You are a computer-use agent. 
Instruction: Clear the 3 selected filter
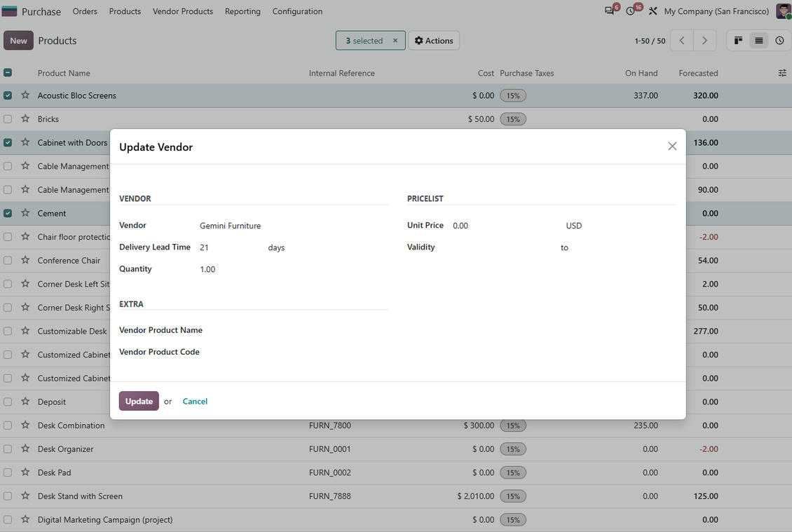[x=395, y=41]
